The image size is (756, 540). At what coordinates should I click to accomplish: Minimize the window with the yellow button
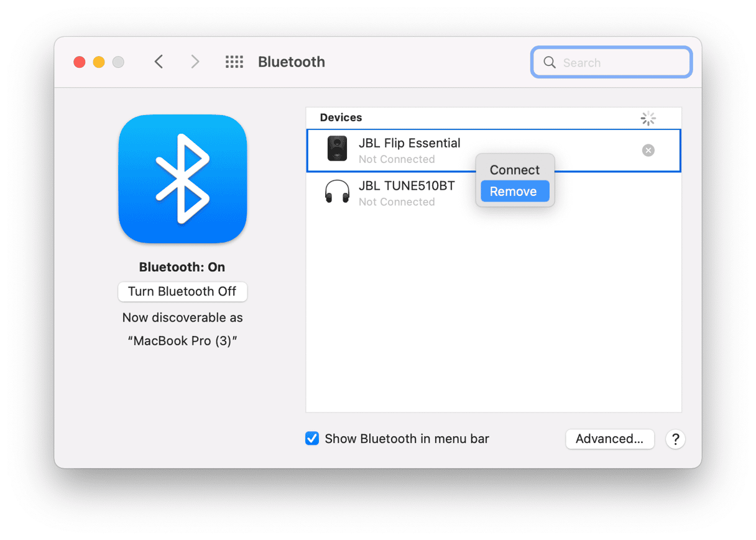tap(99, 62)
